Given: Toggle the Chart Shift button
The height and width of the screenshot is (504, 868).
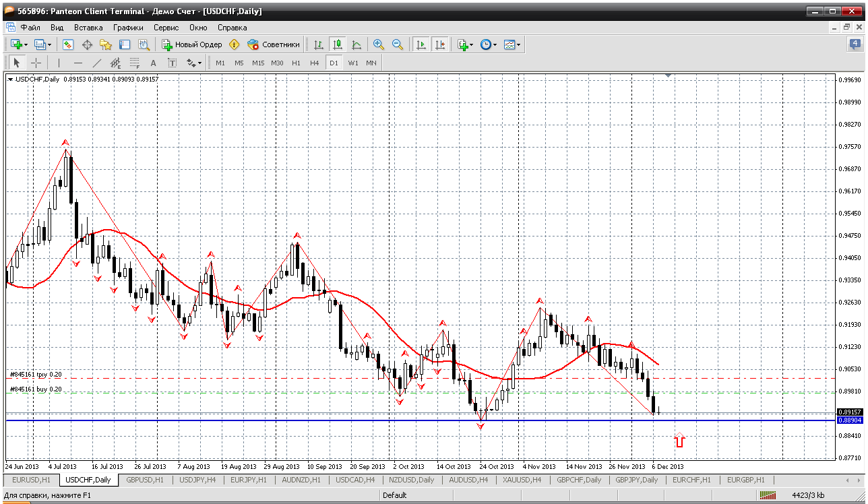Looking at the screenshot, I should tap(440, 44).
